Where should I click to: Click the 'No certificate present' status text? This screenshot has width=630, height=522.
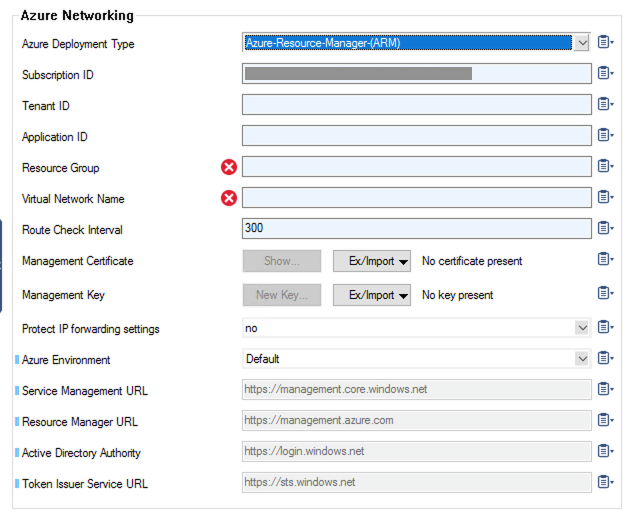pyautogui.click(x=472, y=261)
